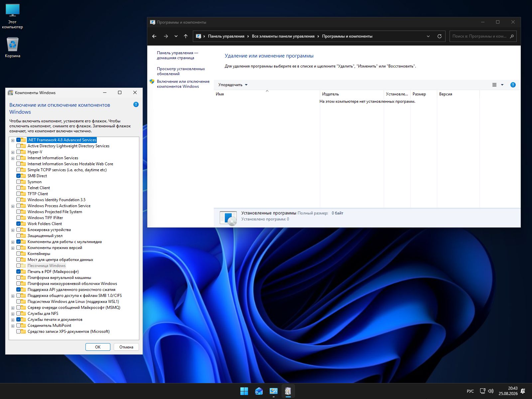Uncheck the Work Folders Client checkbox
This screenshot has width=532, height=399.
[19, 224]
